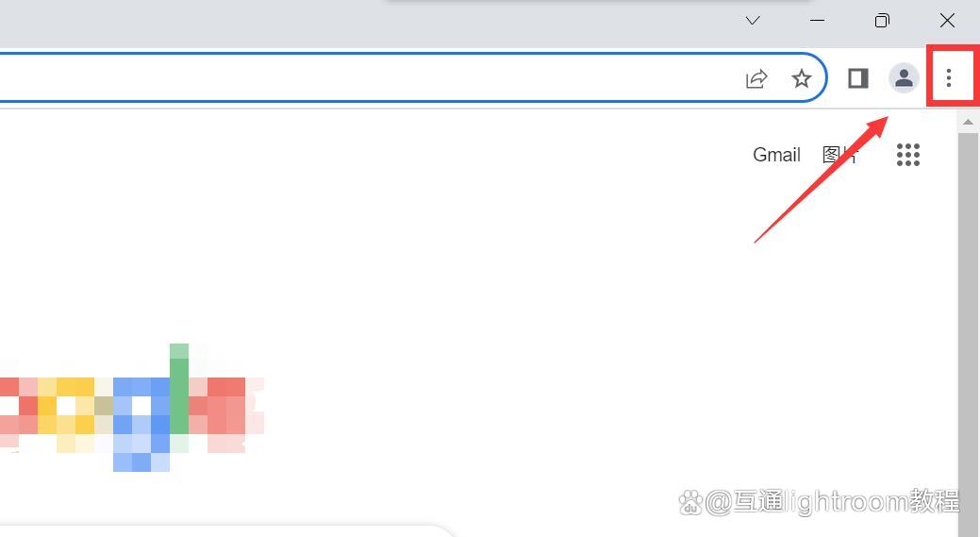Open the Google apps grid
980x537 pixels.
(908, 155)
